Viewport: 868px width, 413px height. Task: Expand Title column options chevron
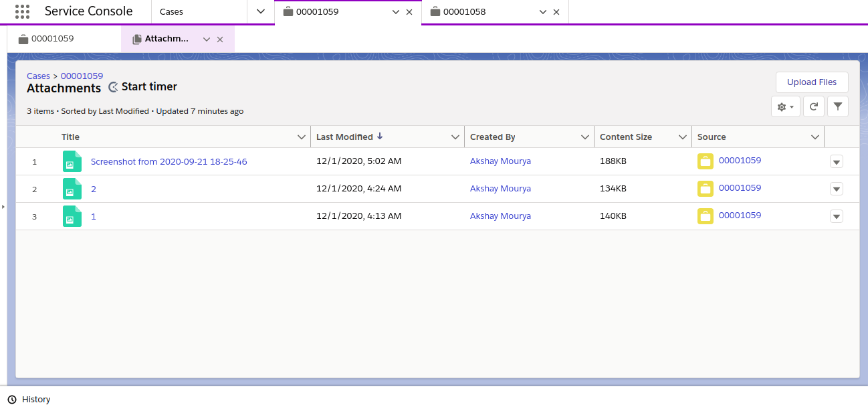(x=301, y=137)
